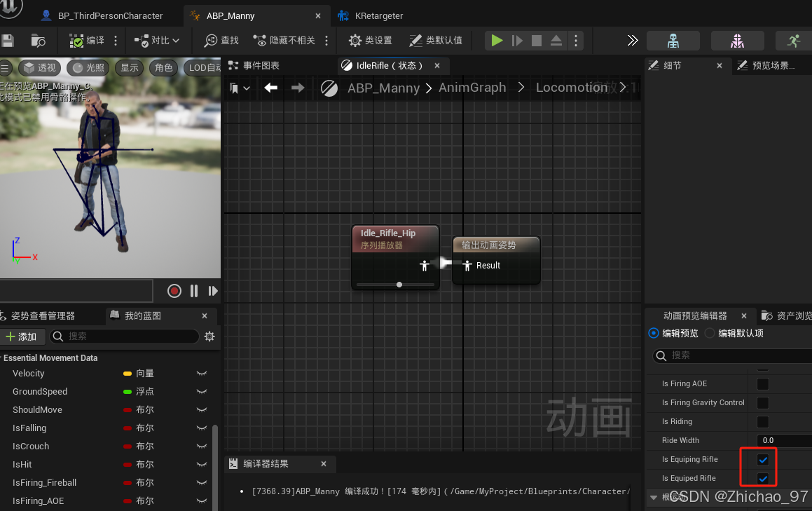Open hide unrelated options three-dot menu
Screen dimensions: 812x511
click(326, 41)
